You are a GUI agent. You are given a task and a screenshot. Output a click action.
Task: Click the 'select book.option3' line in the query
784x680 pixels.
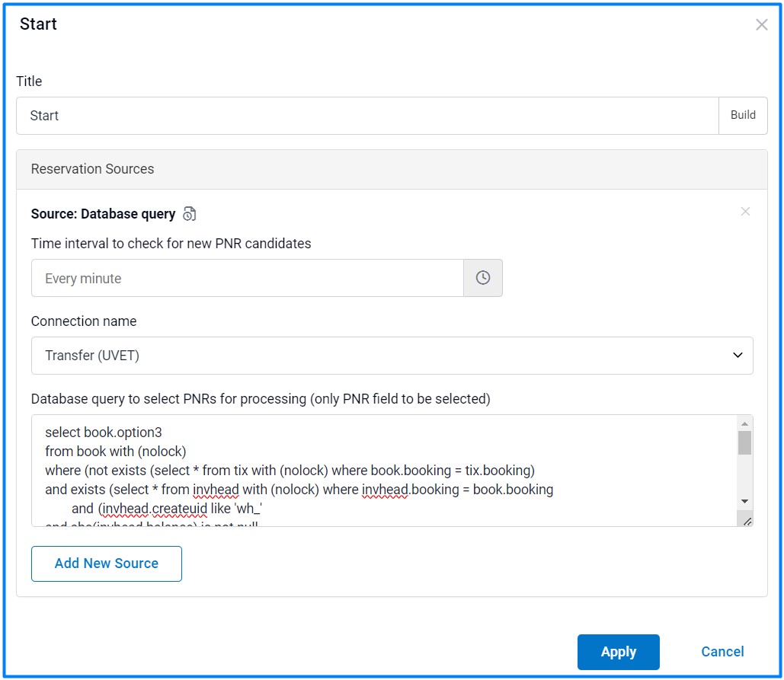tap(103, 433)
